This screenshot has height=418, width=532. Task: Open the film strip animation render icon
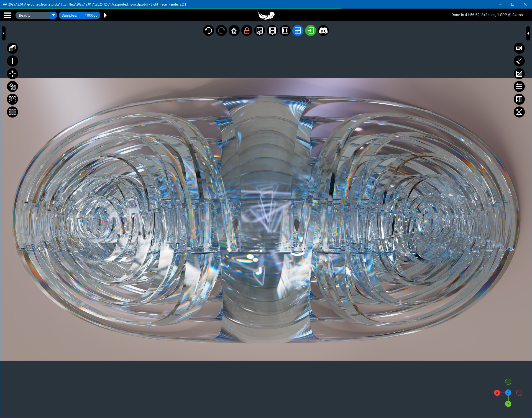[x=272, y=30]
